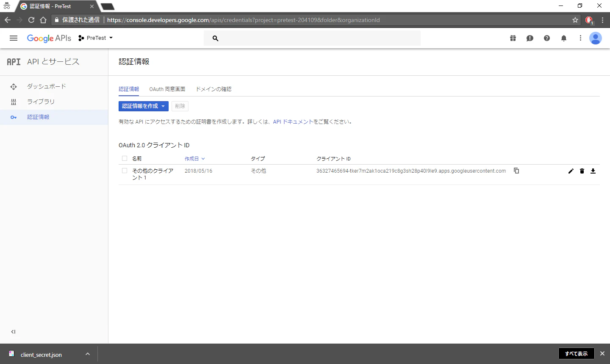Screen dimensions: 610x364
Task: Check the box for その他のクライアント 1
Action: (125, 171)
